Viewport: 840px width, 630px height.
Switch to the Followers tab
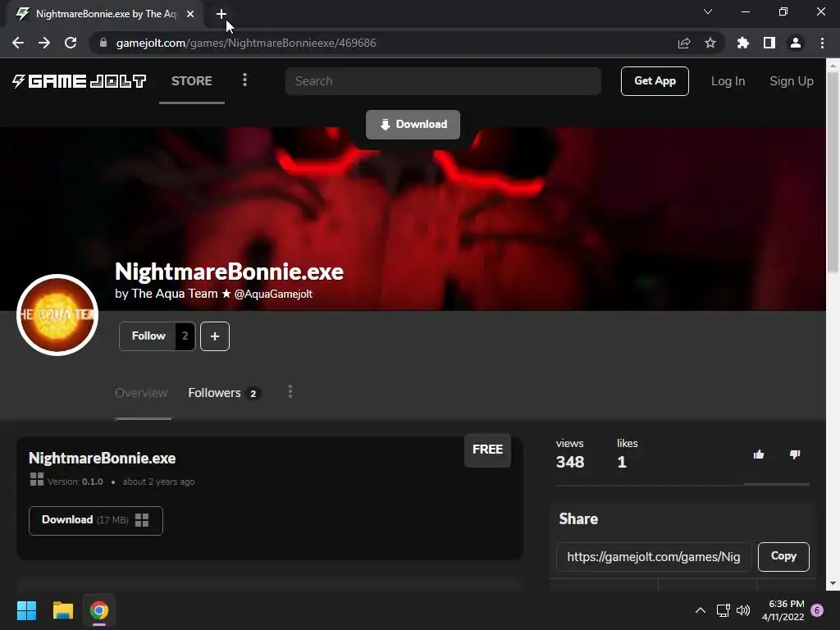click(x=224, y=393)
